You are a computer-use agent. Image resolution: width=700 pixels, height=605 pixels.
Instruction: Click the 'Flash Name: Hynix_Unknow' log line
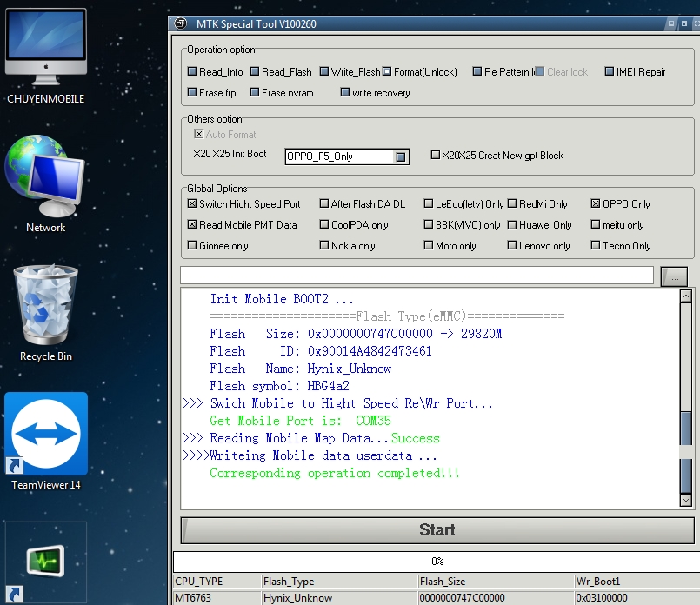(x=300, y=369)
